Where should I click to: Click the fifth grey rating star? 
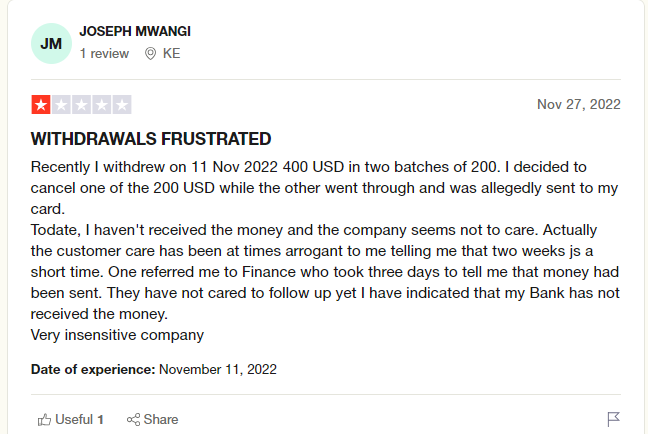pyautogui.click(x=122, y=105)
